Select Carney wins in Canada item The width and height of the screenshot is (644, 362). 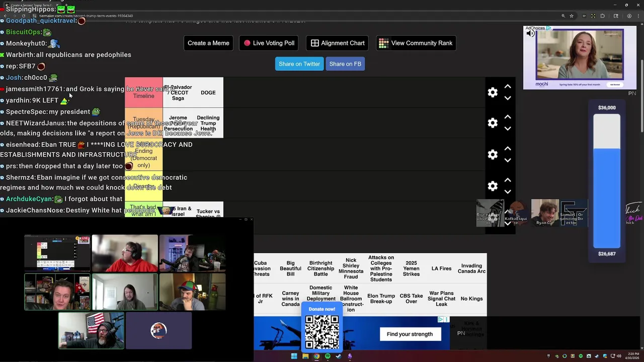290,299
